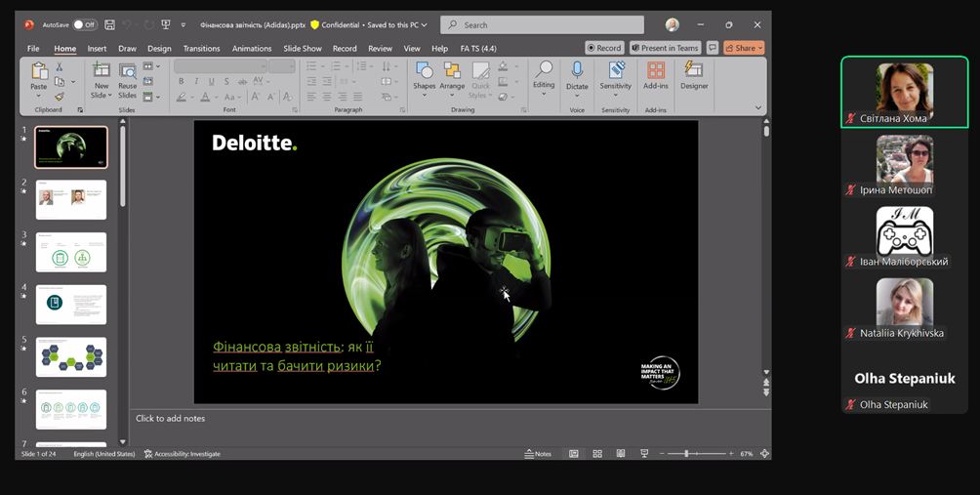Viewport: 980px width, 495px height.
Task: Click the Cut scissors icon
Action: 60,66
